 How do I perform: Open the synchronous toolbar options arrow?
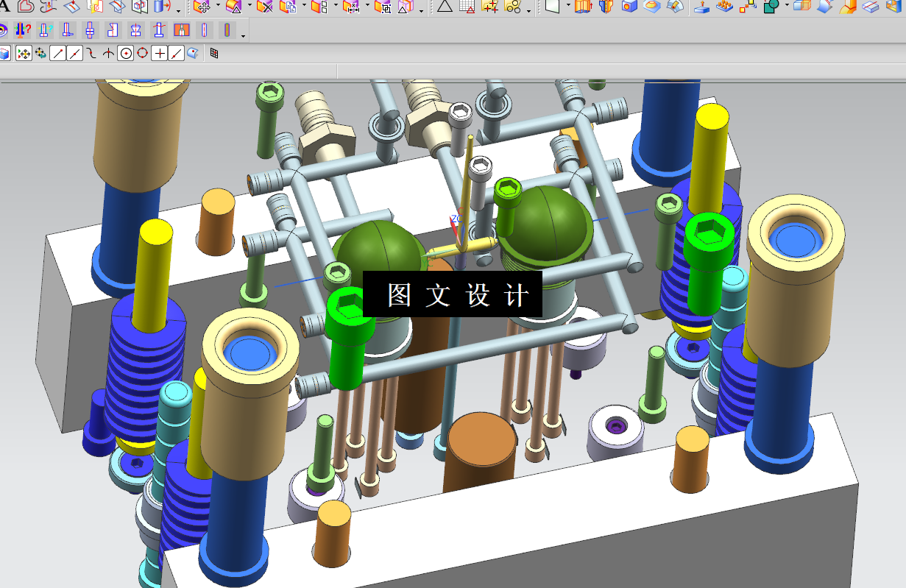coord(421,11)
